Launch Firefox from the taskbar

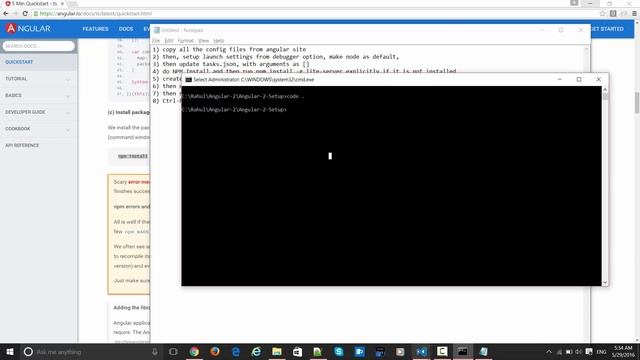tap(215, 351)
